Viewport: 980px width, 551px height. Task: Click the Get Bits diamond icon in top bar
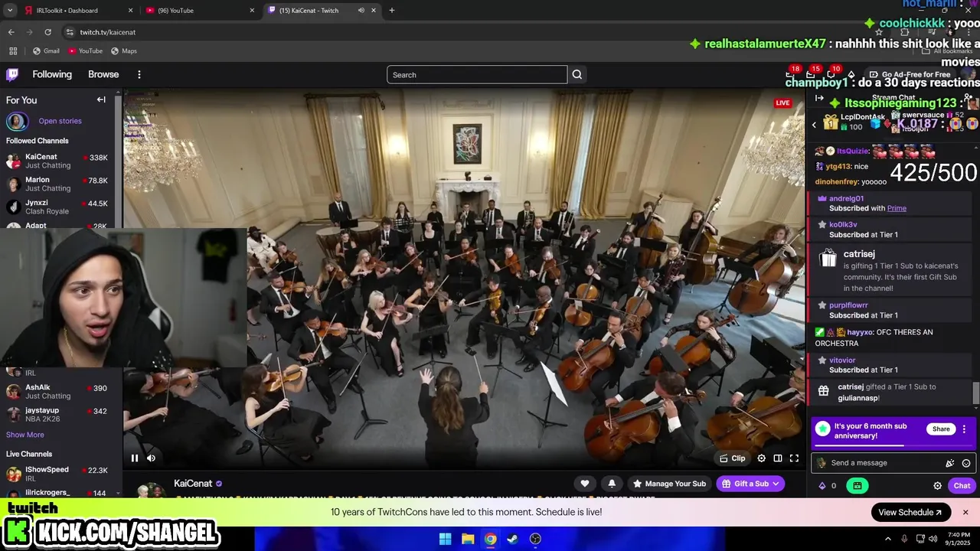coord(851,74)
